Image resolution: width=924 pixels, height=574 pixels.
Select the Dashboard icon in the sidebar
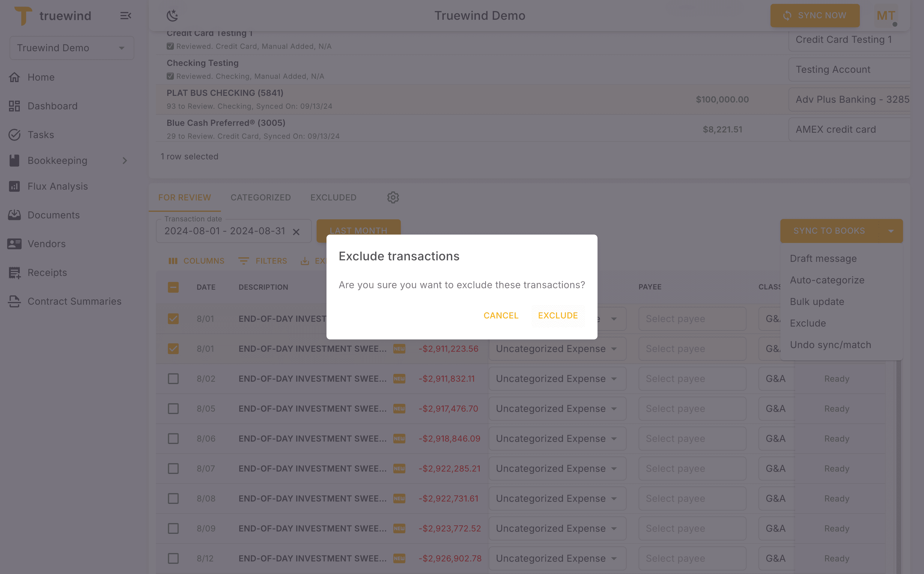point(14,106)
